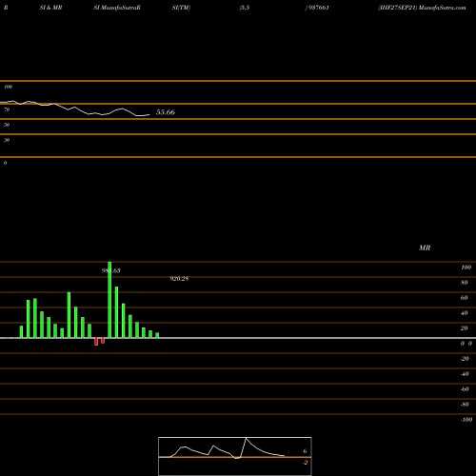
Task: Click the RSI axis label 100
Action: (x=8, y=87)
